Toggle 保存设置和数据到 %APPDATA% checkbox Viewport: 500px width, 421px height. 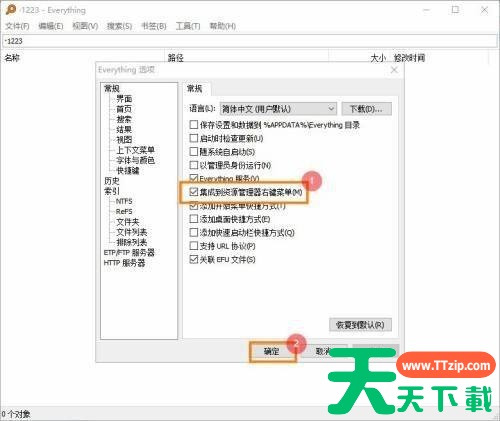[194, 125]
